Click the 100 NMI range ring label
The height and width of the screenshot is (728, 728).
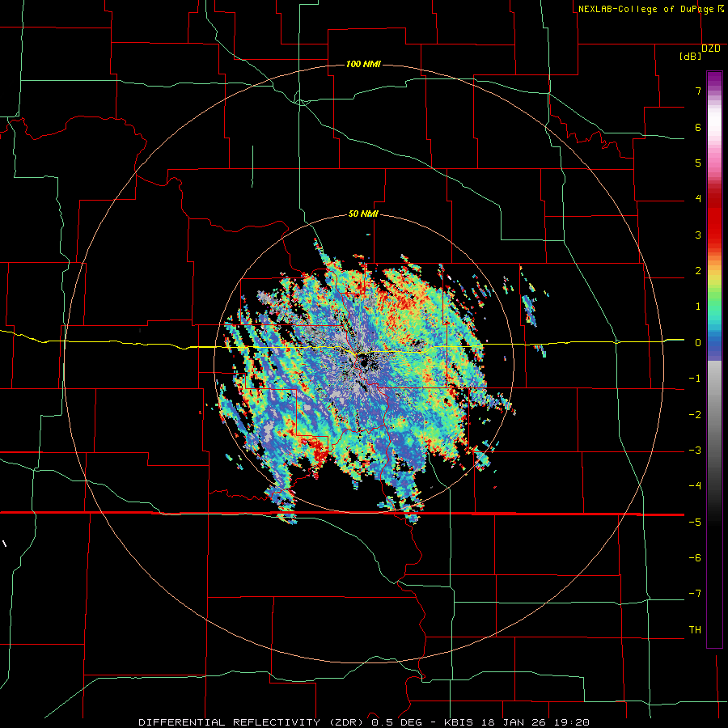(x=363, y=64)
